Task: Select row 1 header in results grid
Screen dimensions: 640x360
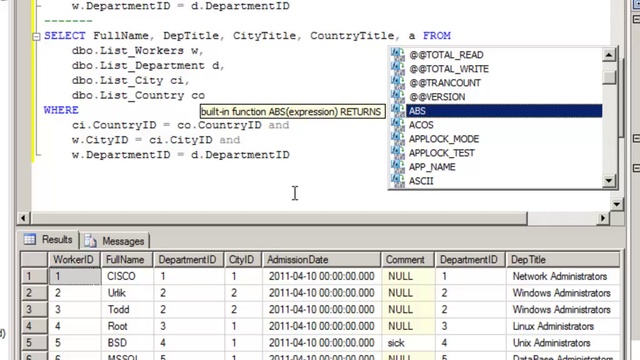Action: pos(34,276)
